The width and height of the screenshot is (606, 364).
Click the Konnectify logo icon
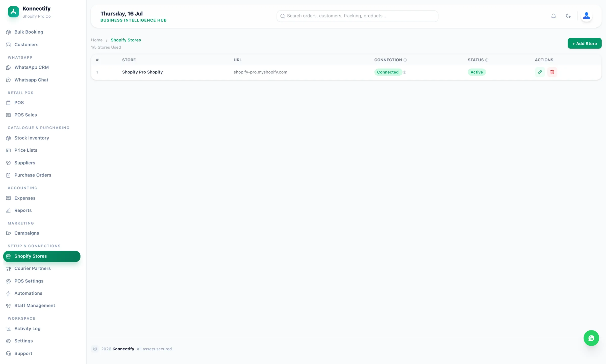pos(13,12)
